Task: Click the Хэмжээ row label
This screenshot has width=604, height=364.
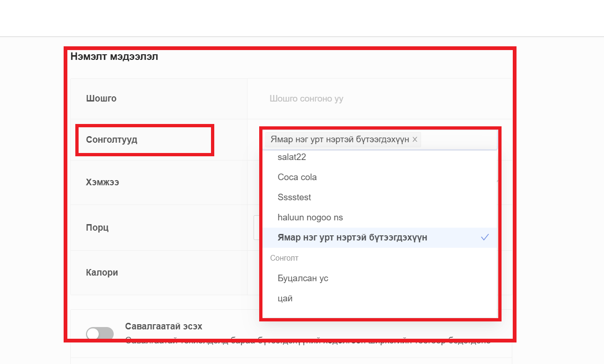Action: coord(102,182)
